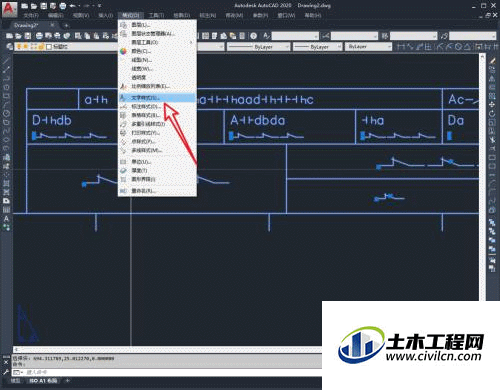500x390 pixels.
Task: Choose 透明度 from Format menu
Action: (157, 77)
